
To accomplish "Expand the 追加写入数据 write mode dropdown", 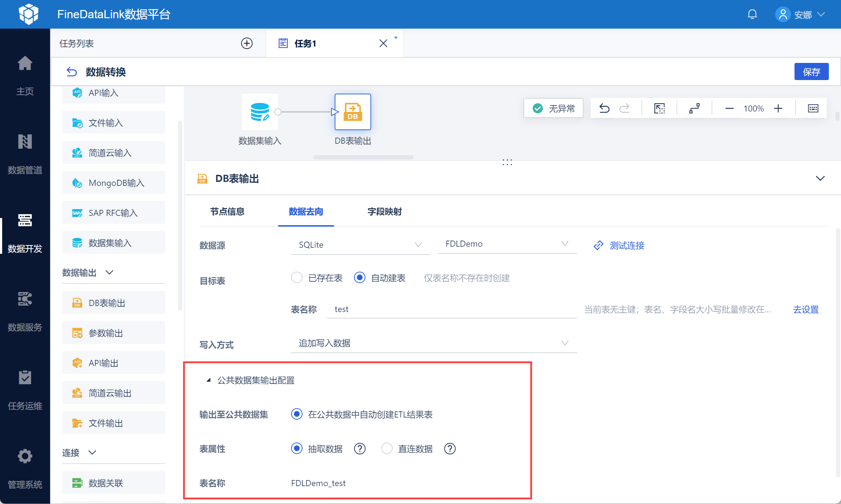I will coord(433,343).
